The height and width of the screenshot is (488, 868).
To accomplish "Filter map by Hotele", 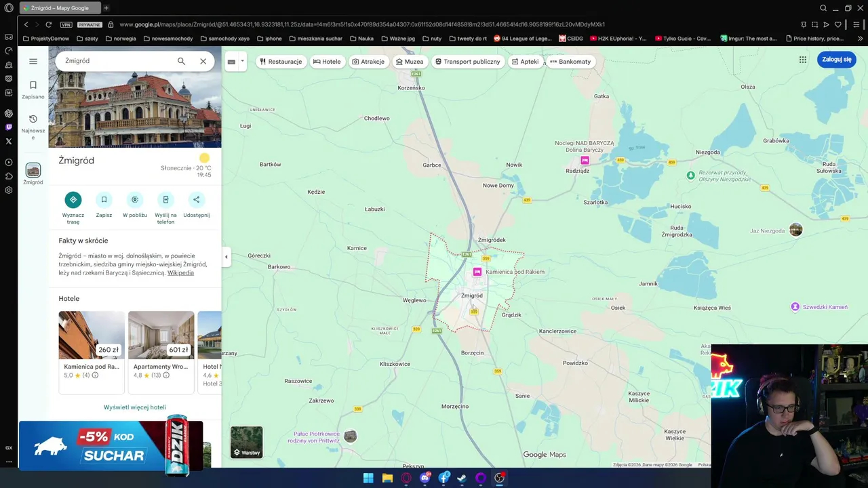I will coord(327,62).
